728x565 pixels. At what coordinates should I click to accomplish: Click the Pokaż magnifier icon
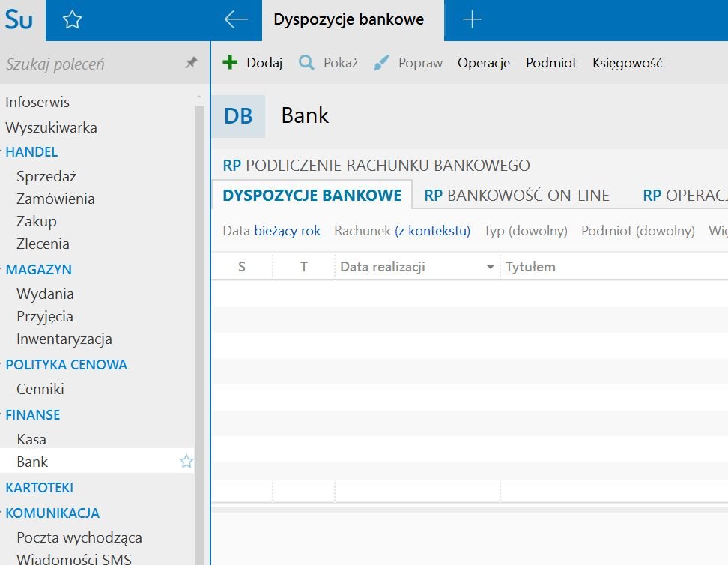pyautogui.click(x=306, y=63)
